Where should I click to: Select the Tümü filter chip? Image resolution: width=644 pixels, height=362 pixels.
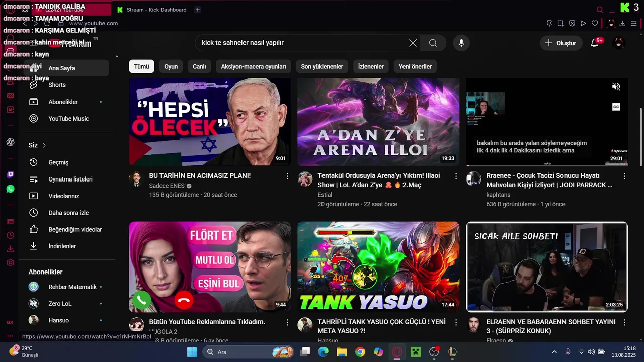pyautogui.click(x=141, y=66)
